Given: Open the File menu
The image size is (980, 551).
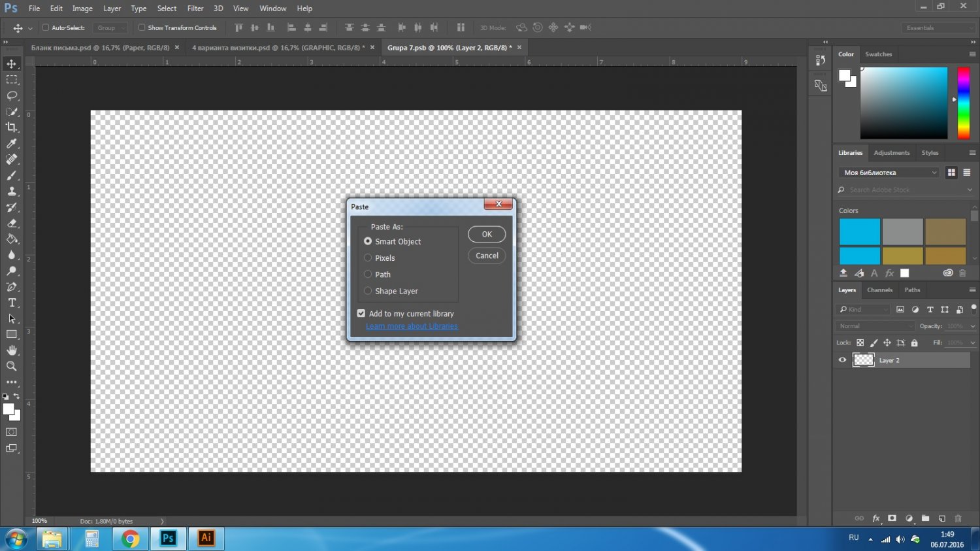Looking at the screenshot, I should (34, 8).
